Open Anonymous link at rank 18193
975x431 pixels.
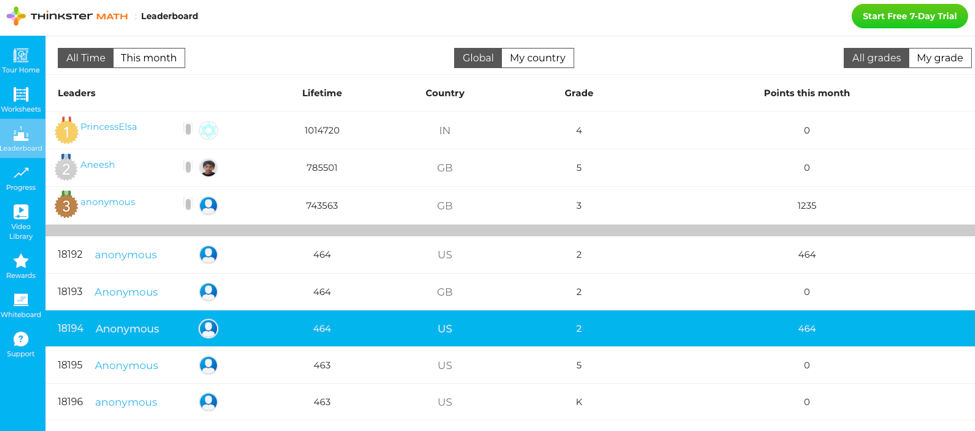[x=126, y=292]
